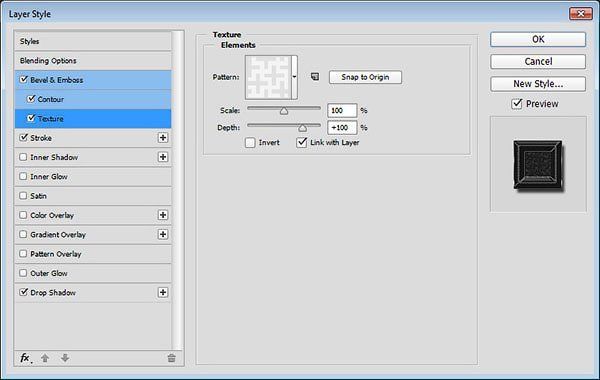
Task: Uncheck the Stroke checkbox
Action: pyautogui.click(x=23, y=137)
